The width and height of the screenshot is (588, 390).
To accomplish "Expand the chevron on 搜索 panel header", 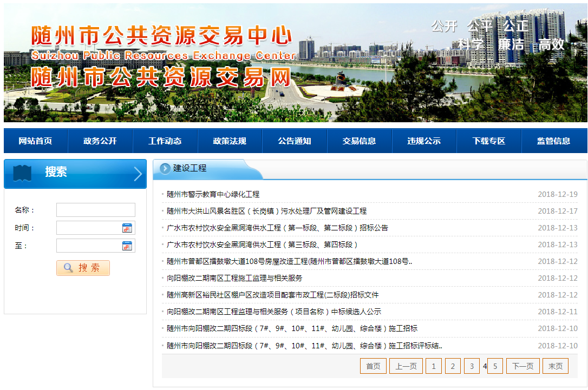I will pos(138,174).
